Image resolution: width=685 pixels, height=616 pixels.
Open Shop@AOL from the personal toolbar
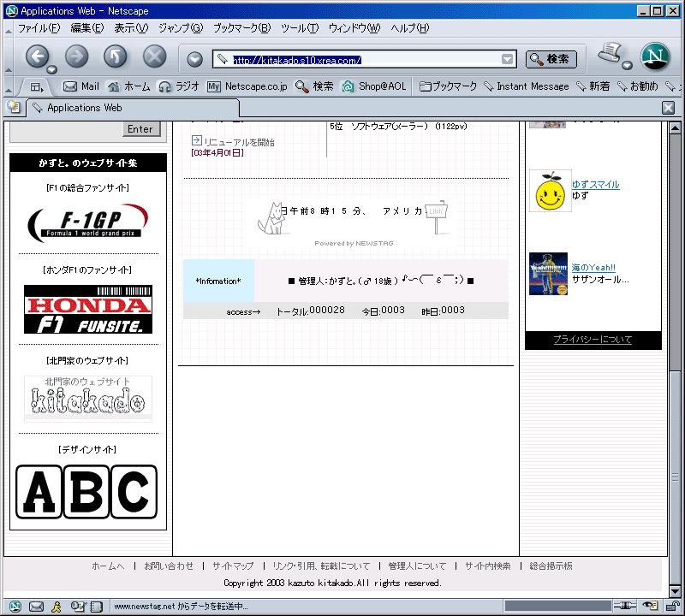[374, 86]
